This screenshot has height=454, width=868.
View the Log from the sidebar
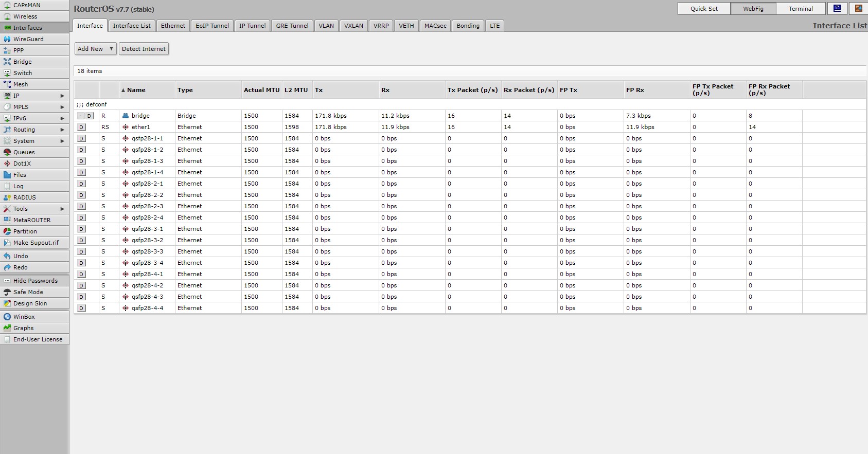pyautogui.click(x=34, y=186)
